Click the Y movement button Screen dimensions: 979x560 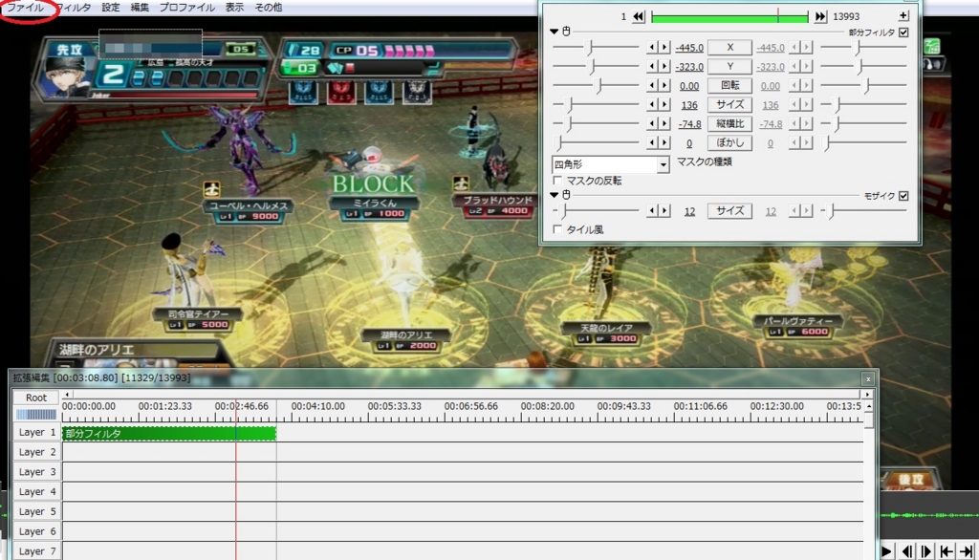(x=729, y=66)
